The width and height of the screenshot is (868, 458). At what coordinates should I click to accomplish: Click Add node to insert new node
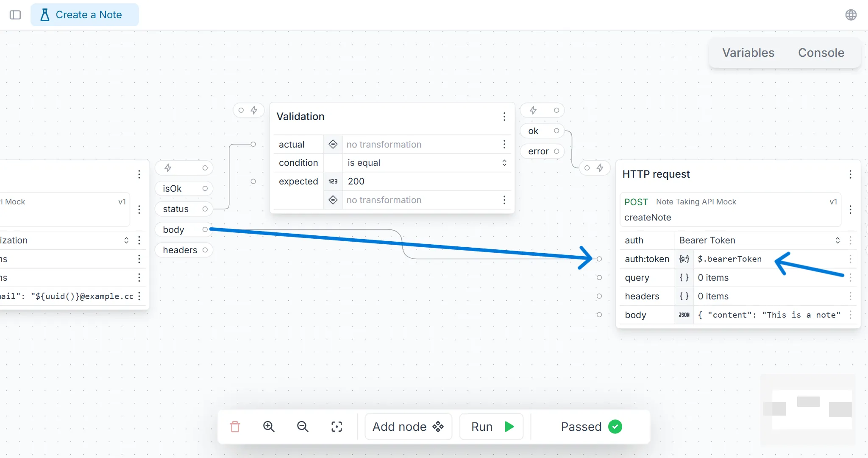point(409,426)
